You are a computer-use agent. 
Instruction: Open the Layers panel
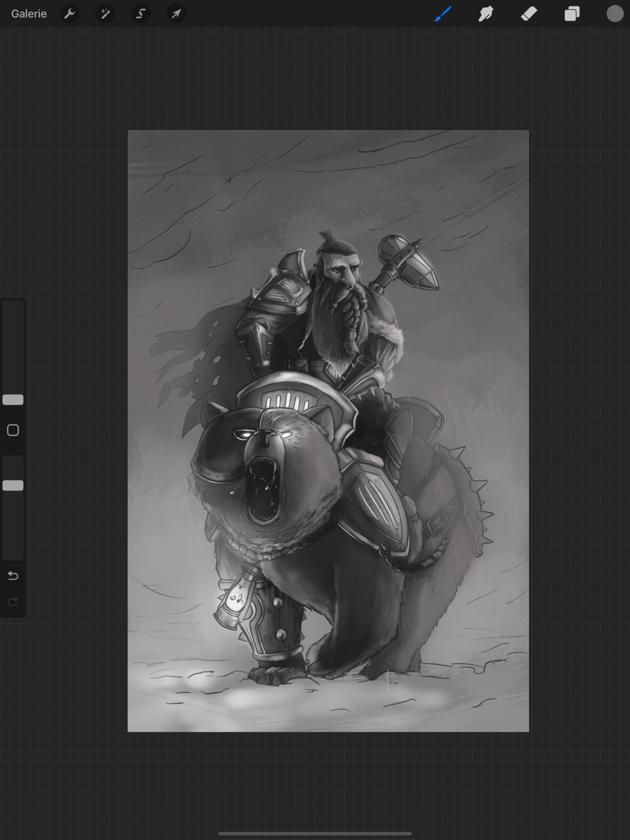pyautogui.click(x=572, y=14)
